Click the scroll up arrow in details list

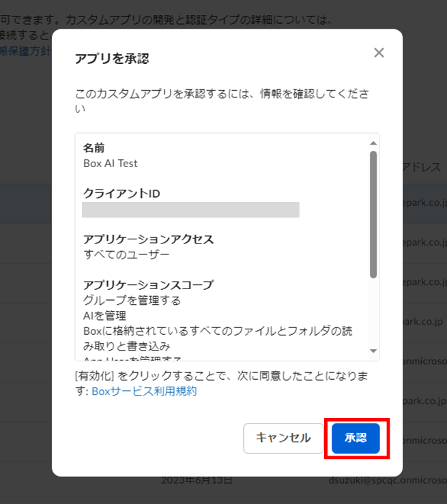pos(373,143)
